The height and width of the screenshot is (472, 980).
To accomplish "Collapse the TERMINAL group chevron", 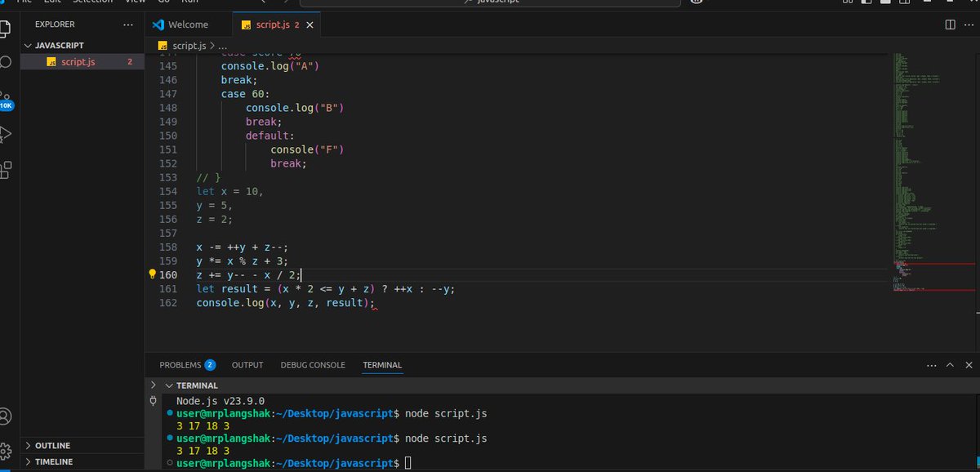I will (169, 385).
